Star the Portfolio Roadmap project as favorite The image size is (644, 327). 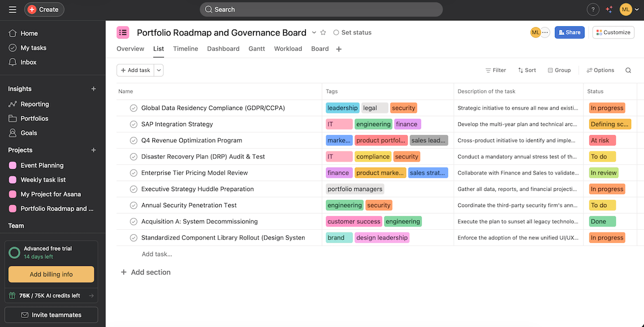click(323, 32)
